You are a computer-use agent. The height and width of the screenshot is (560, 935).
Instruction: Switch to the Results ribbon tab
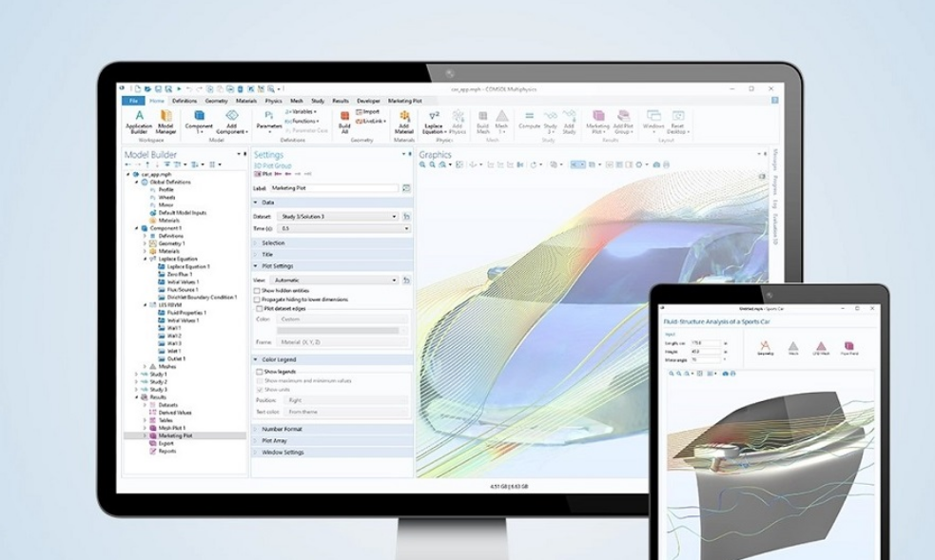pos(341,102)
